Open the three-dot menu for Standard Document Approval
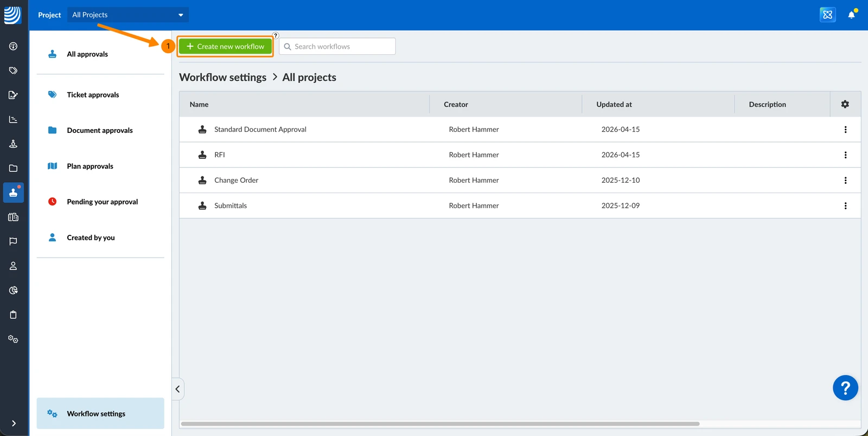This screenshot has width=868, height=436. coord(845,130)
